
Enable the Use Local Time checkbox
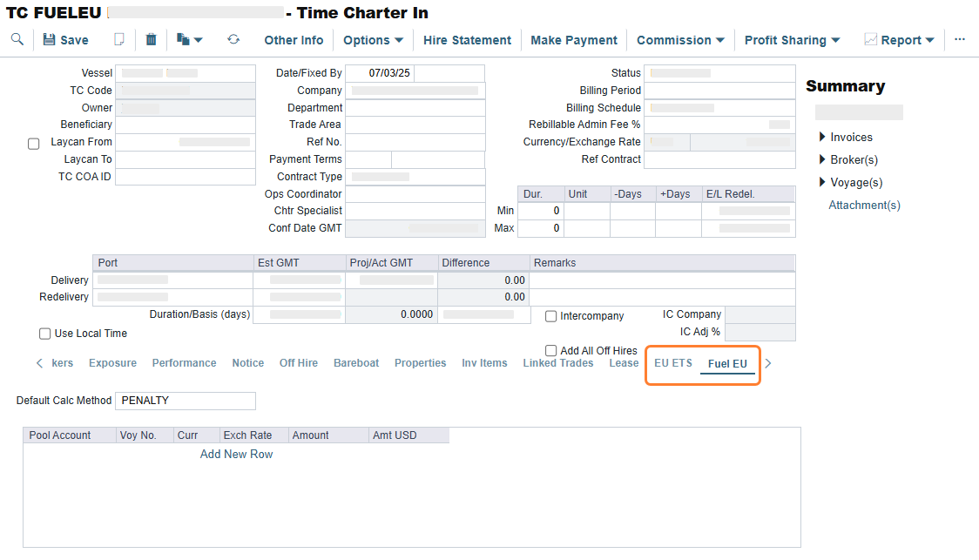click(x=45, y=334)
